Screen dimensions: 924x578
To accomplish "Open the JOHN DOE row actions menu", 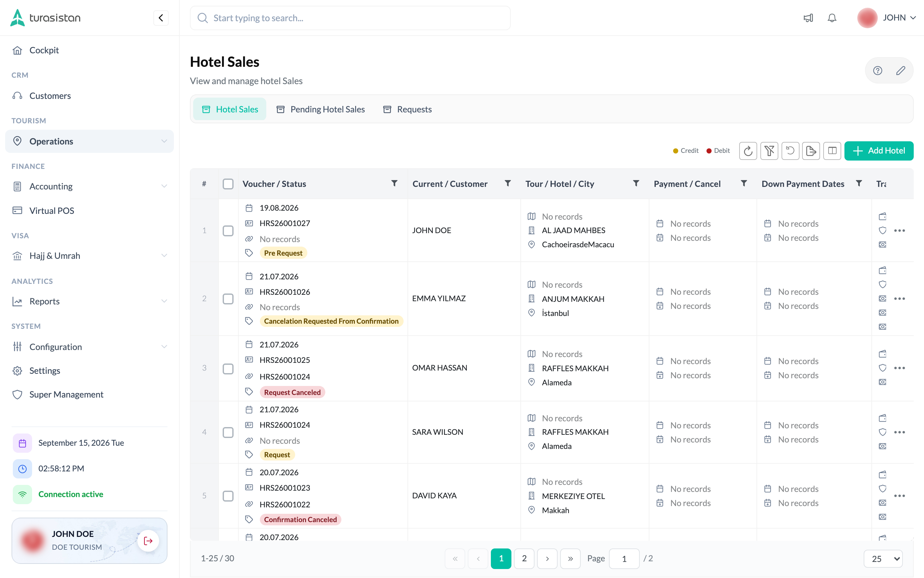I will (x=900, y=231).
